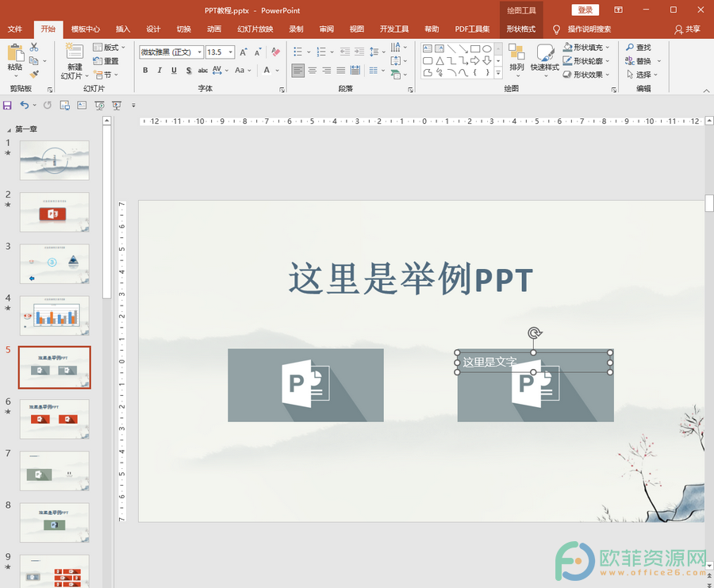
Task: Click the rotation handle above the text box
Action: pyautogui.click(x=534, y=333)
